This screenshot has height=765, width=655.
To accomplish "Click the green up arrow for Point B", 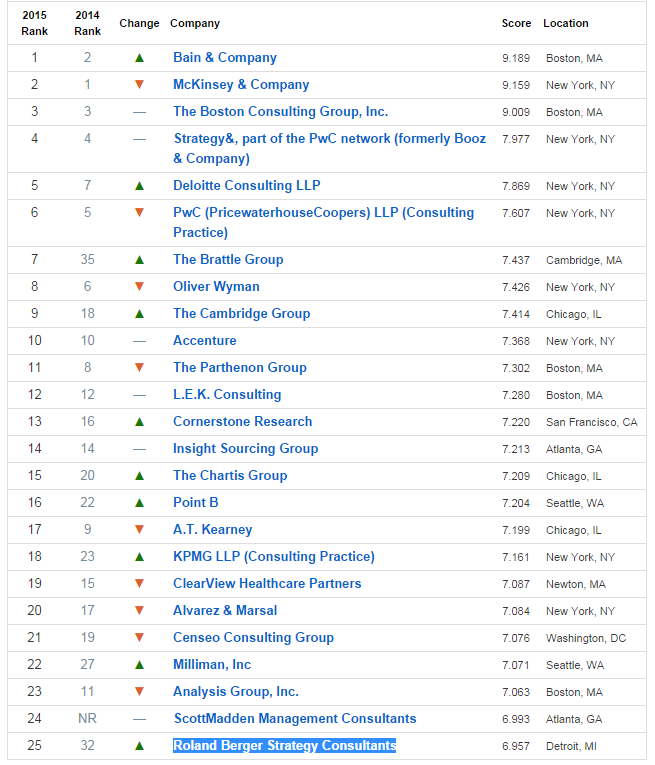I will point(139,503).
